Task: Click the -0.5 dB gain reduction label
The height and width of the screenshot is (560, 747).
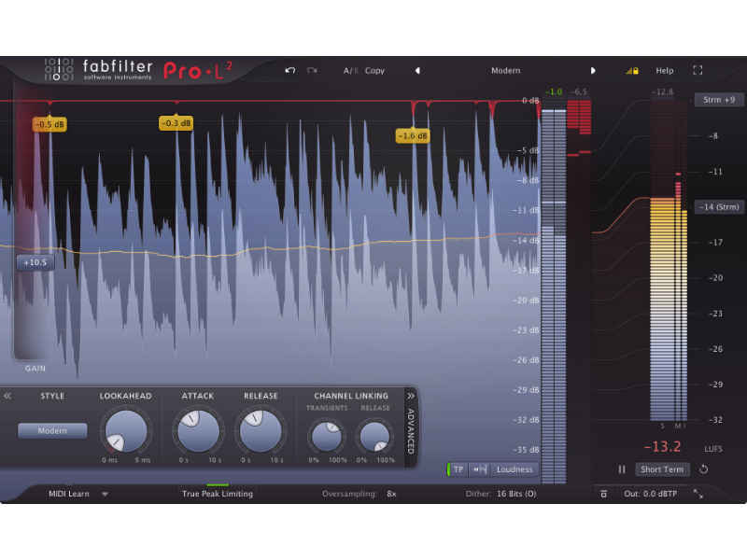Action: 49,124
